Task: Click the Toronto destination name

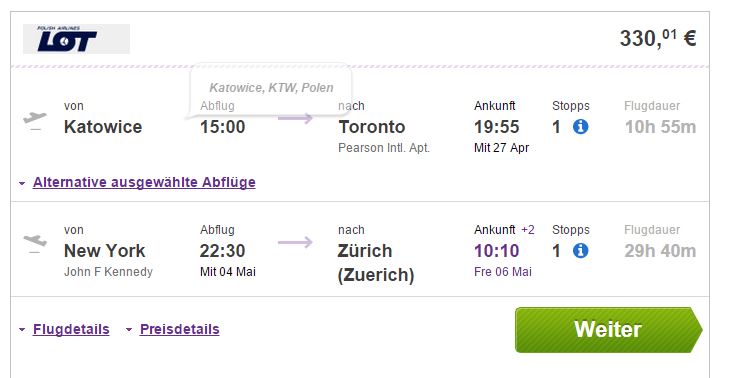Action: pyautogui.click(x=372, y=127)
